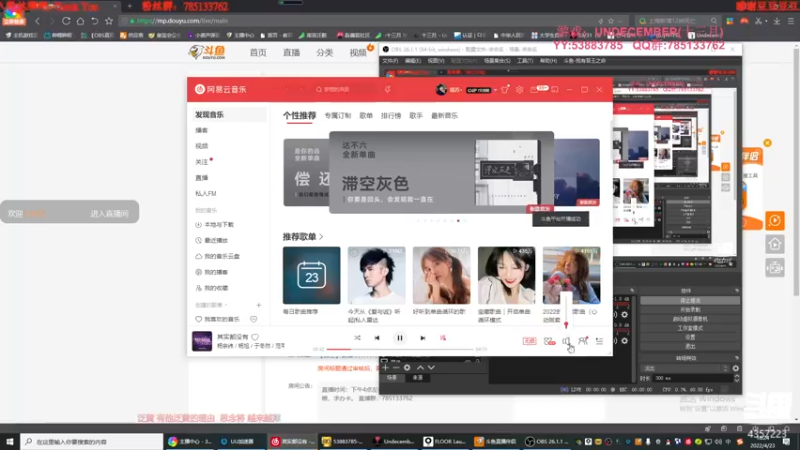800x450 pixels.
Task: Open OBS transition type dropdown
Action: point(685,368)
